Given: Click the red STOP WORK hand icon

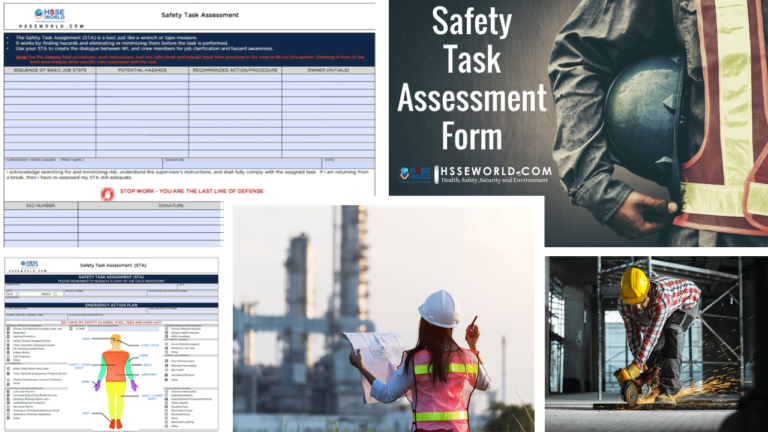Looking at the screenshot, I should coord(107,193).
